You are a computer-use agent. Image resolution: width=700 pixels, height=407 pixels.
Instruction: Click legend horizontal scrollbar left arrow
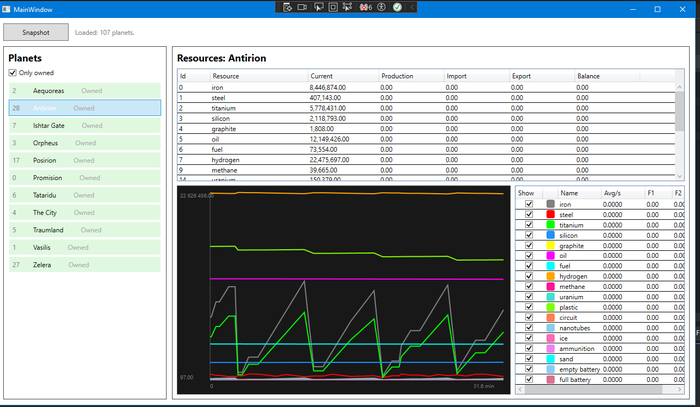[x=520, y=389]
